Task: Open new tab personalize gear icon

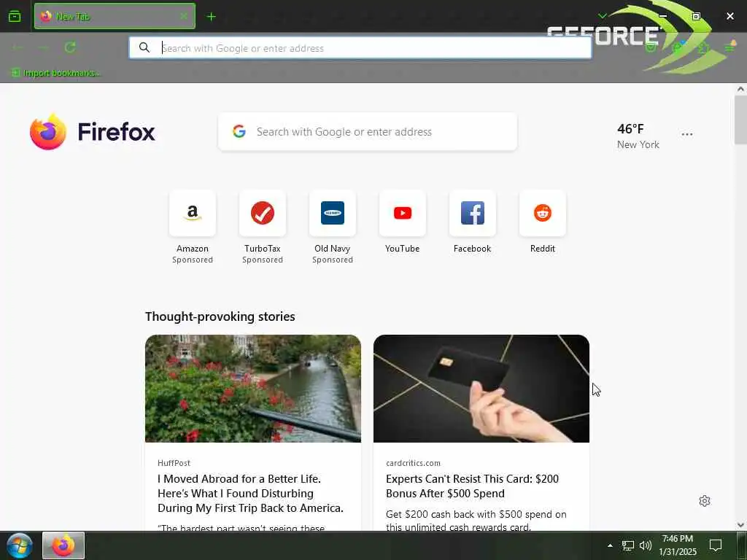Action: pos(705,501)
